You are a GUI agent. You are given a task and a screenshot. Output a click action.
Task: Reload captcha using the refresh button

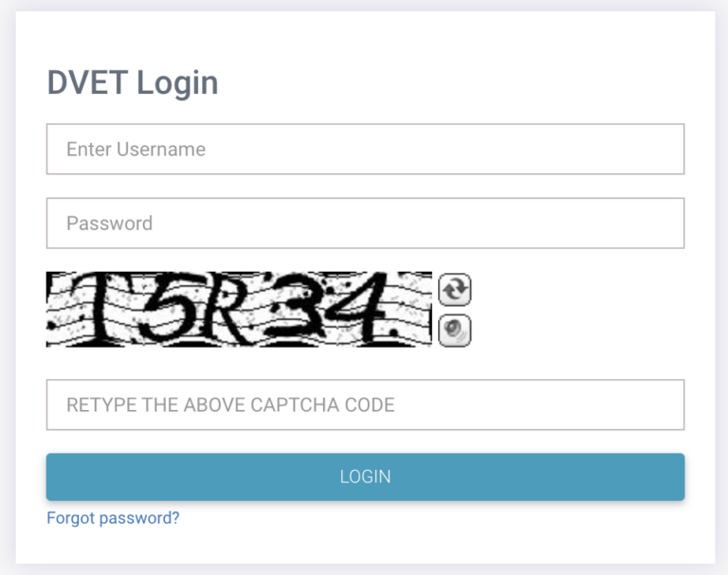[x=455, y=290]
